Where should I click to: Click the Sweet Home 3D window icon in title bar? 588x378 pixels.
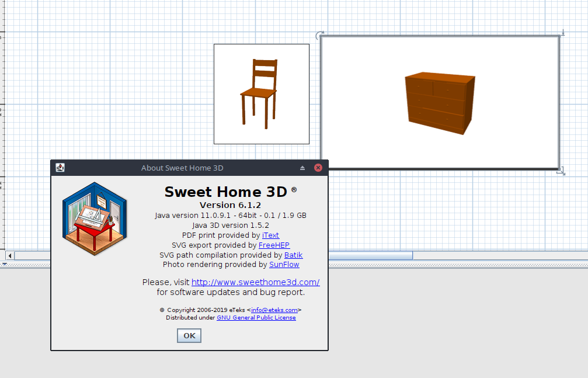coord(60,168)
